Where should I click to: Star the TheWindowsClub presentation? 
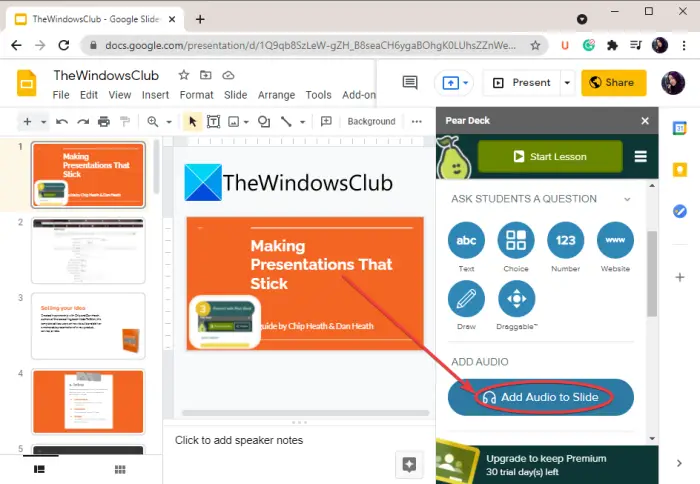point(183,75)
